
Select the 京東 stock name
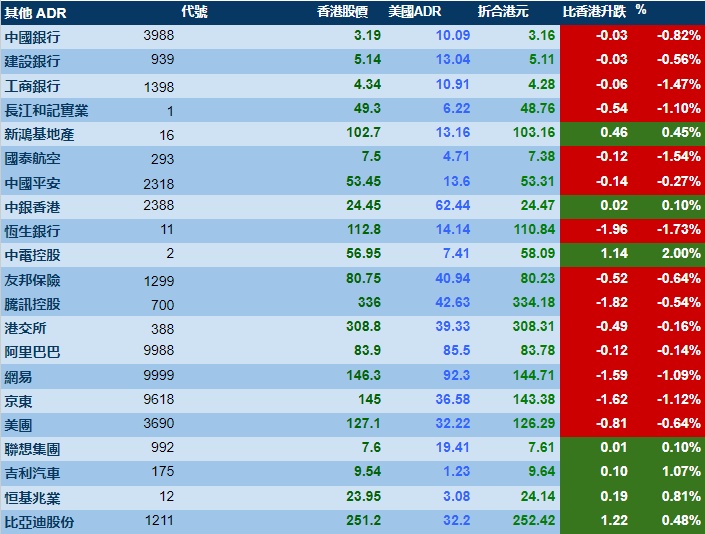click(18, 401)
